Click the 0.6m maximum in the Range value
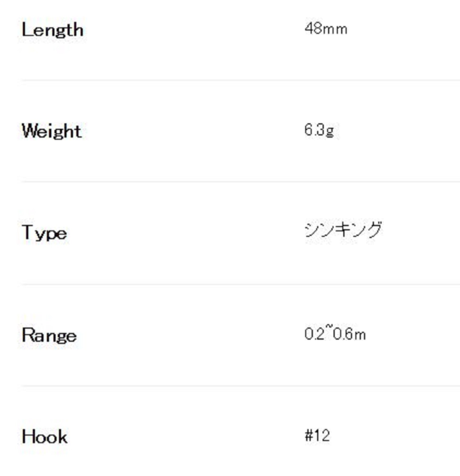The width and height of the screenshot is (460, 476). [x=349, y=334]
